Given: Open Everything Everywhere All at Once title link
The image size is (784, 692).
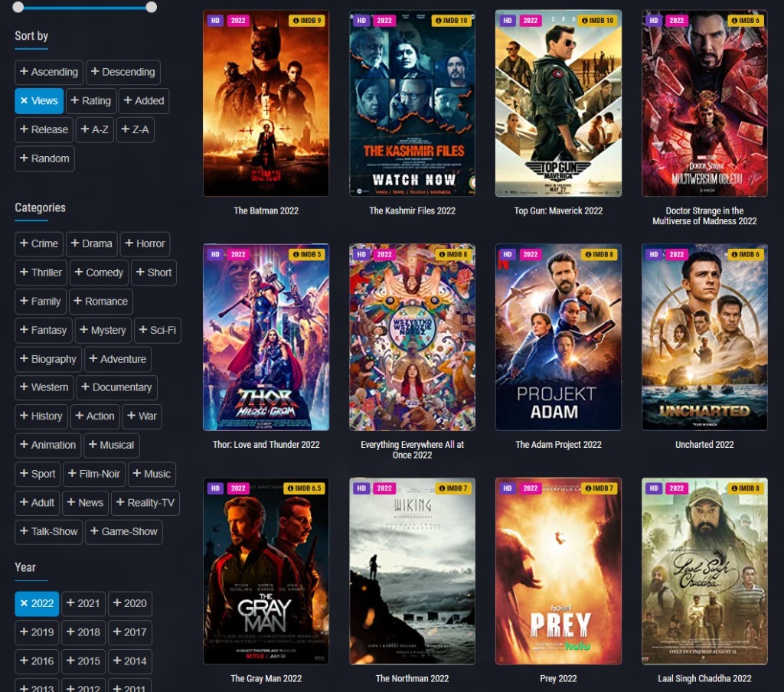Looking at the screenshot, I should (412, 449).
